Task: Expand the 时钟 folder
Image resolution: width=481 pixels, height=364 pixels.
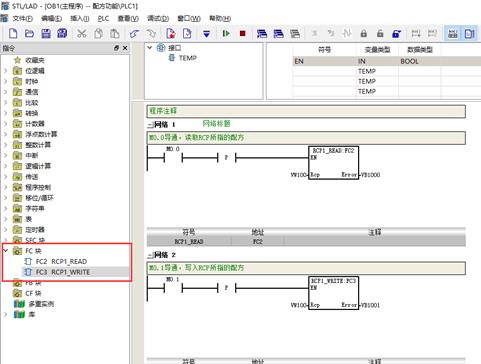Action: (x=5, y=81)
